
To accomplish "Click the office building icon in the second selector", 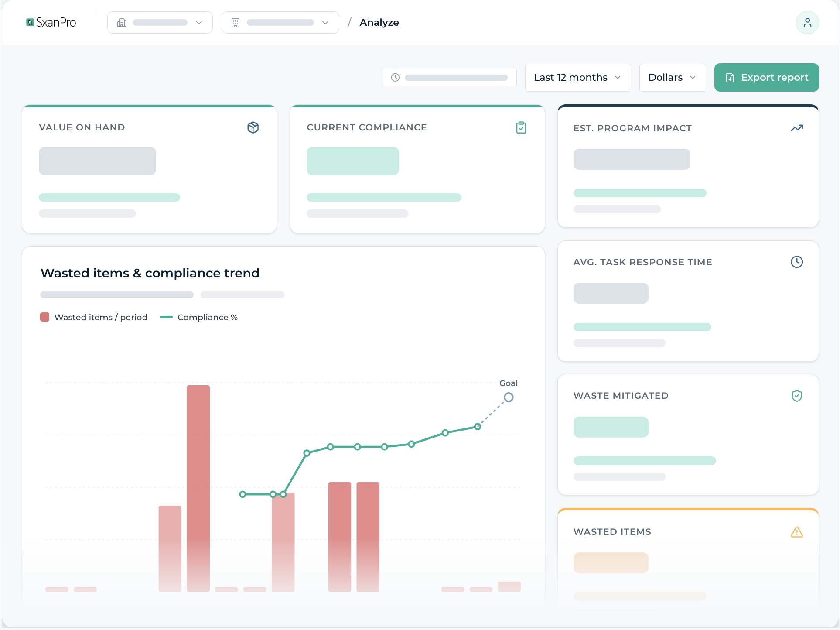I will 236,23.
